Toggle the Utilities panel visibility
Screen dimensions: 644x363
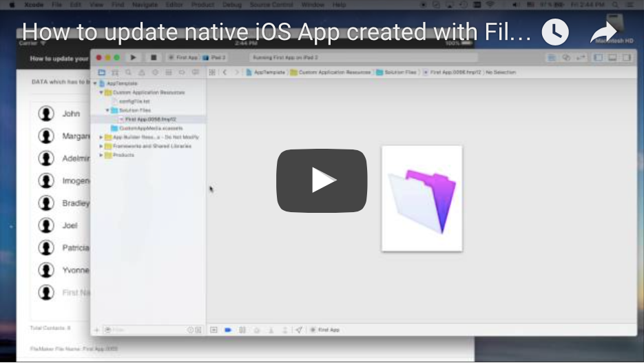[627, 57]
